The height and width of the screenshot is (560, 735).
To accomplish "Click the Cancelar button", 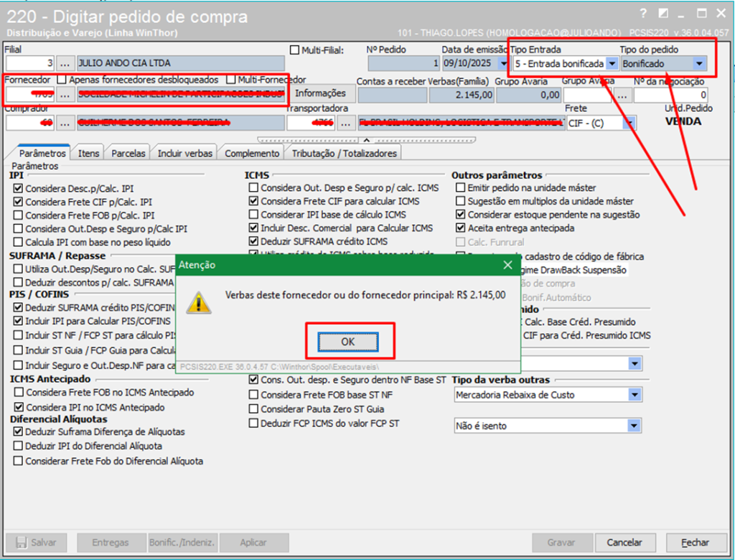I will (x=624, y=543).
